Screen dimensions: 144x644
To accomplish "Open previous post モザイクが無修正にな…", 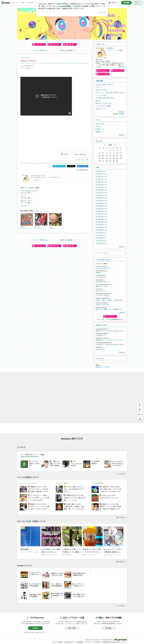I will (x=41, y=51).
